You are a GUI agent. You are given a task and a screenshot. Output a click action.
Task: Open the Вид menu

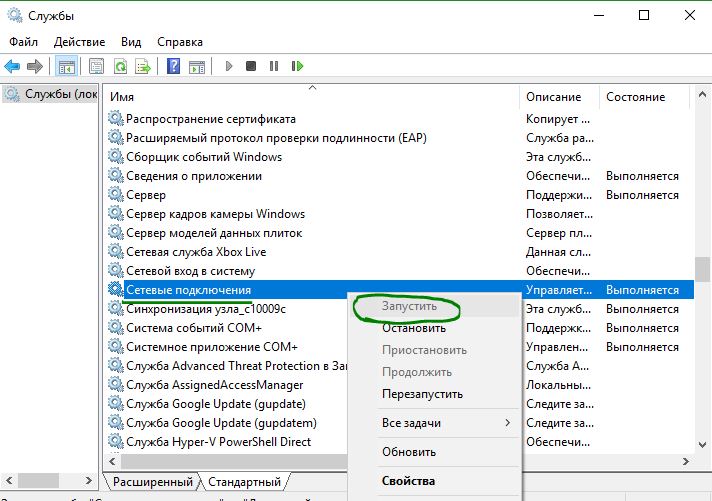(x=131, y=42)
